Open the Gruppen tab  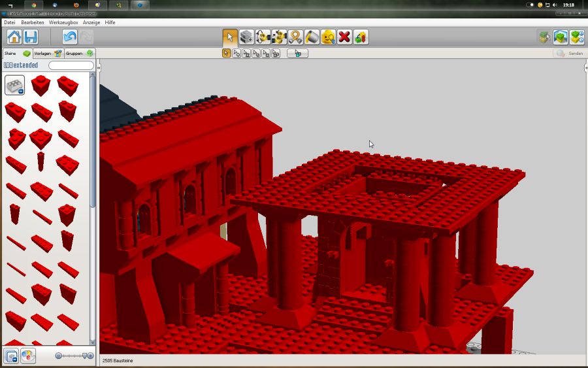tap(78, 53)
